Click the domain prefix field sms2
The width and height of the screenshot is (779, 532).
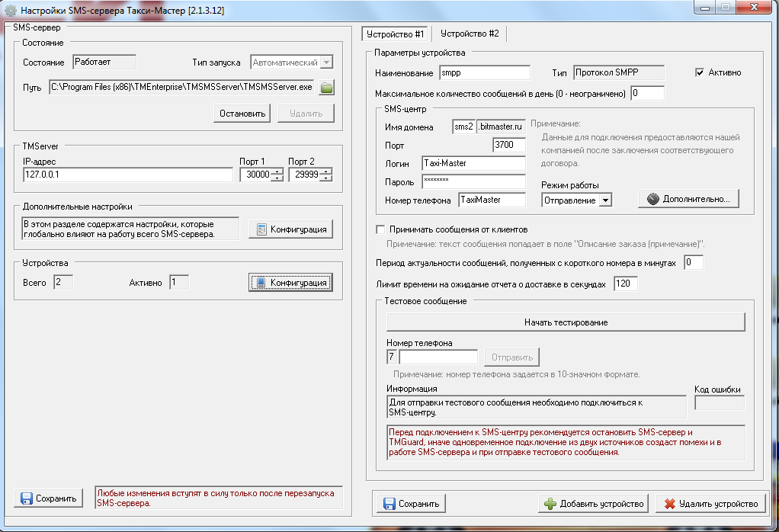pos(463,127)
